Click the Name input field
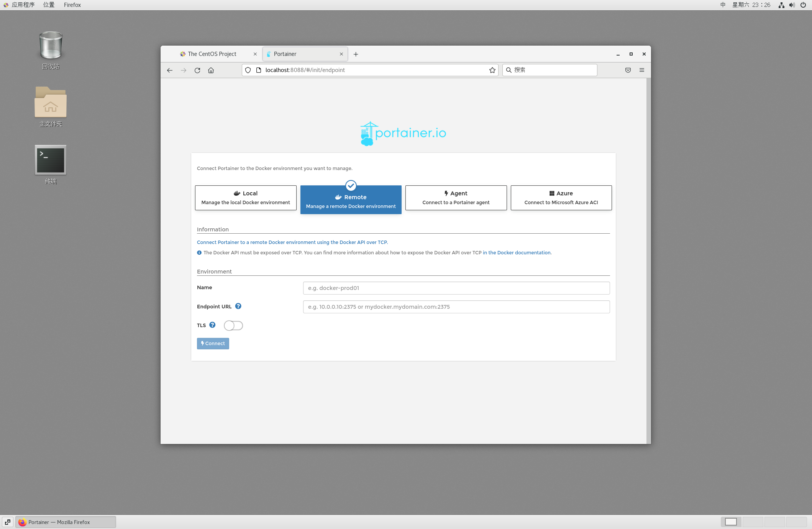Image resolution: width=812 pixels, height=529 pixels. [x=455, y=288]
